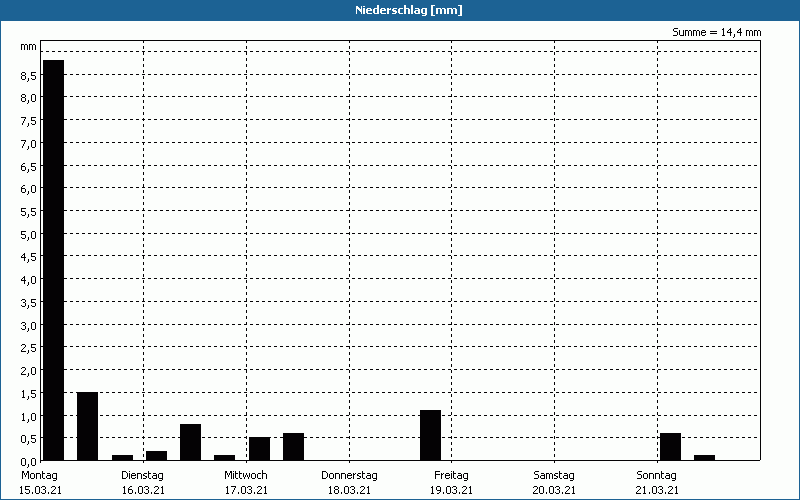Screen dimensions: 800x500
Task: Click the Wednesday bar reaching 0,6 mm
Action: pyautogui.click(x=293, y=446)
